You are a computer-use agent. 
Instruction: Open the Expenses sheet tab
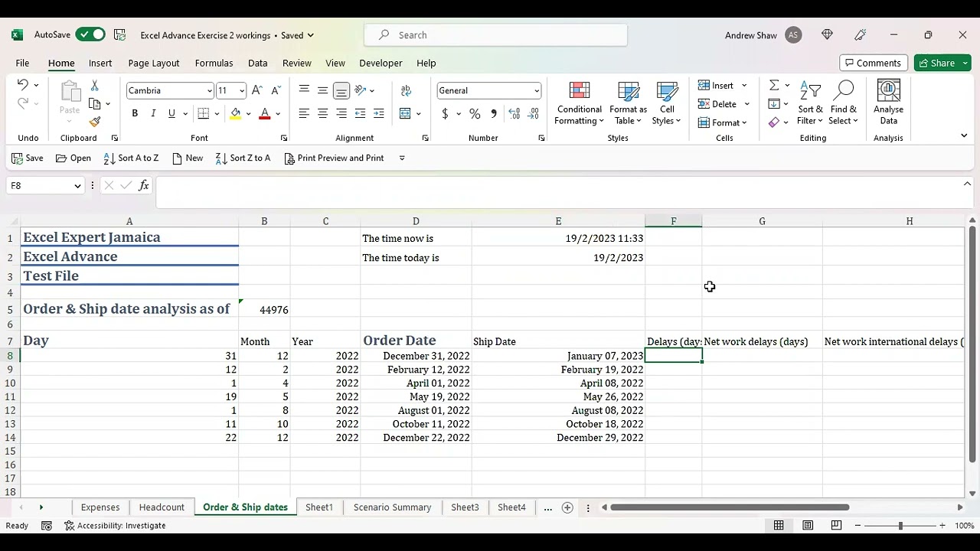click(100, 507)
